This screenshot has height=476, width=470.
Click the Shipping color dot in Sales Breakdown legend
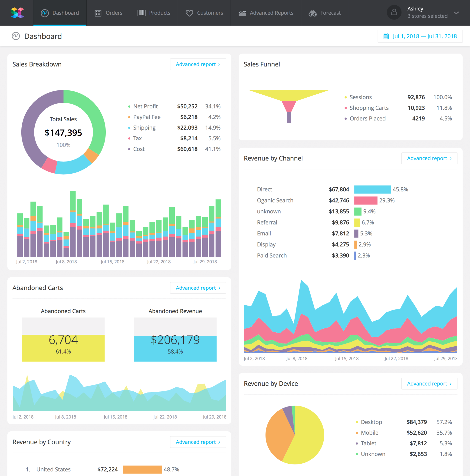point(130,128)
